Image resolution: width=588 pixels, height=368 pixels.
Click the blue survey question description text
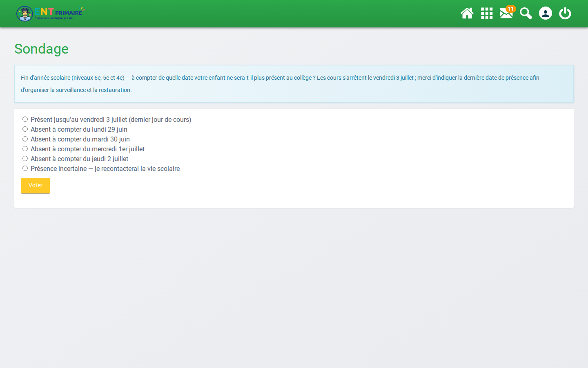280,84
